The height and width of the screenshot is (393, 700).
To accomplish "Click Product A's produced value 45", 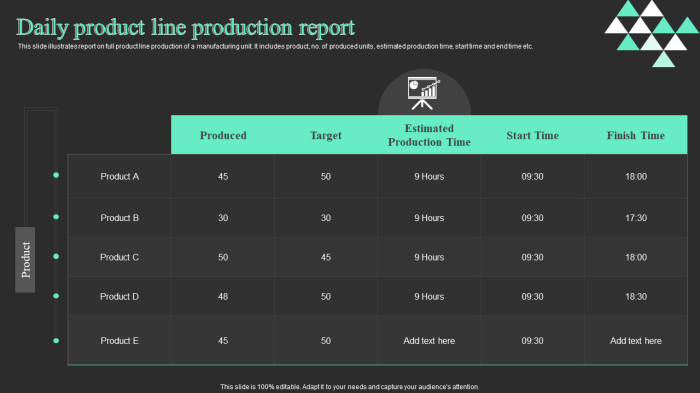I will click(223, 176).
